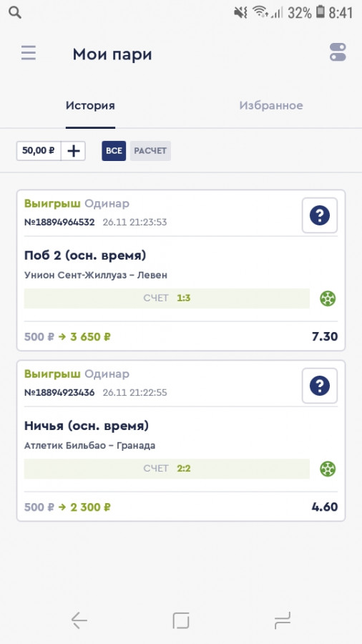Screen dimensions: 362x644
Task: Toggle the view switcher icon at top right
Action: [x=338, y=52]
